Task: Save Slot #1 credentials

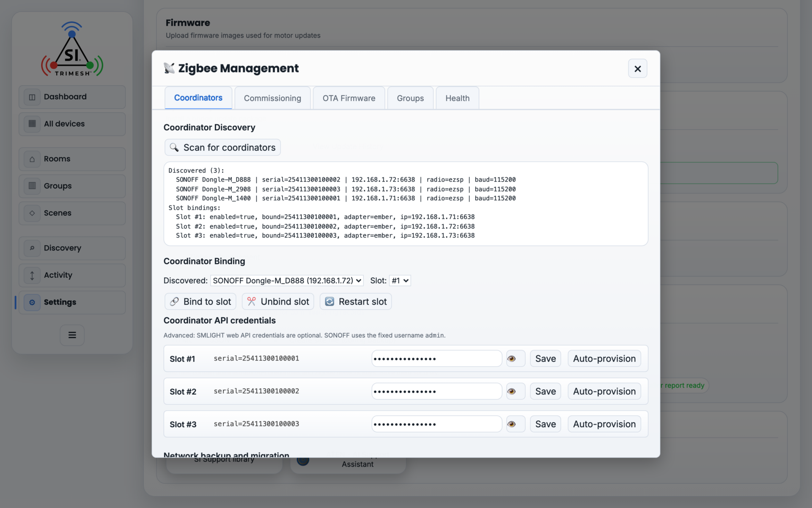Action: tap(546, 359)
